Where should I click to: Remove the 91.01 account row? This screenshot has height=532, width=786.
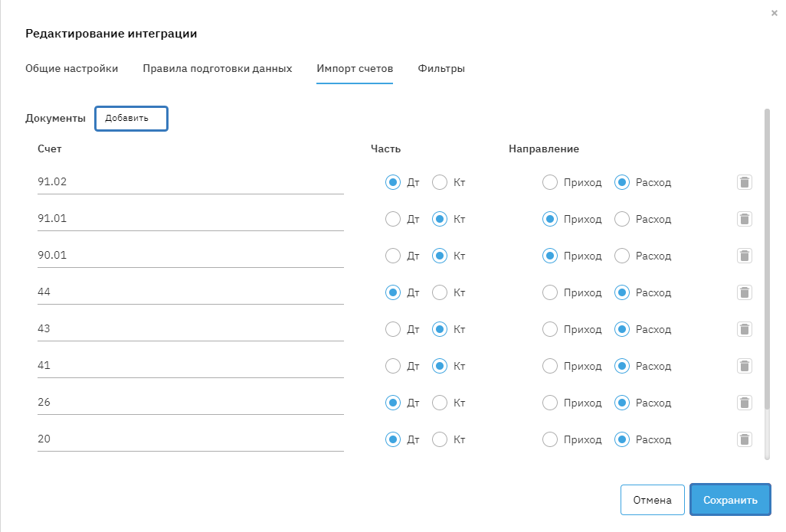[x=744, y=219]
